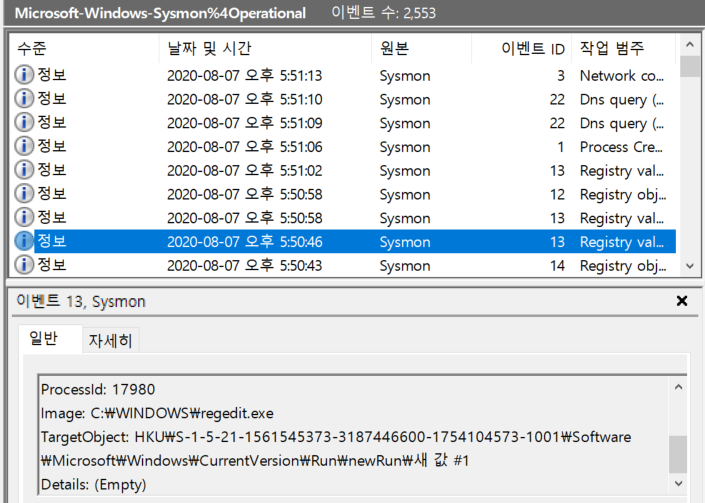
Task: Sort by the 수준 column header
Action: [84, 48]
